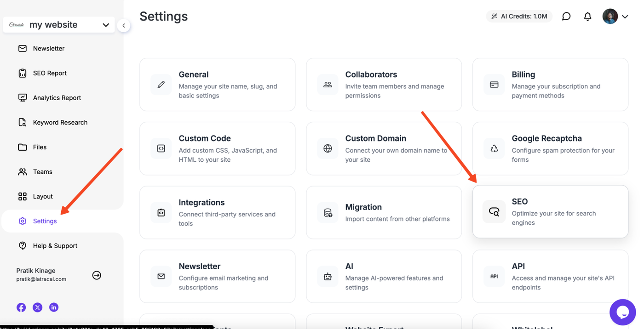This screenshot has width=644, height=329.
Task: Open the X (Twitter) social icon
Action: 38,307
